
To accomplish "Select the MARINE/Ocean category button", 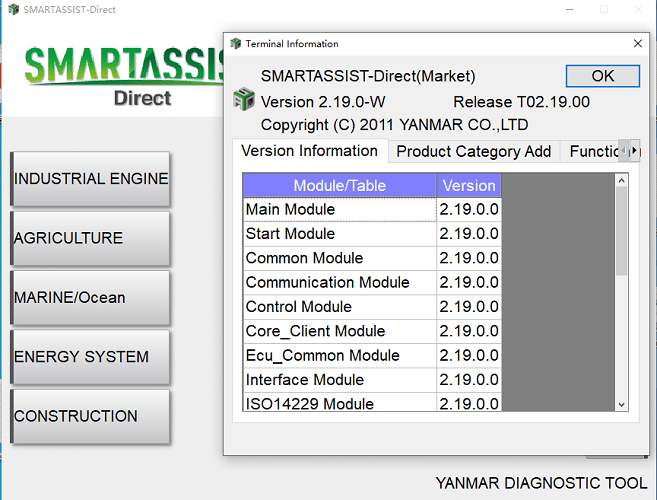I will pyautogui.click(x=90, y=298).
